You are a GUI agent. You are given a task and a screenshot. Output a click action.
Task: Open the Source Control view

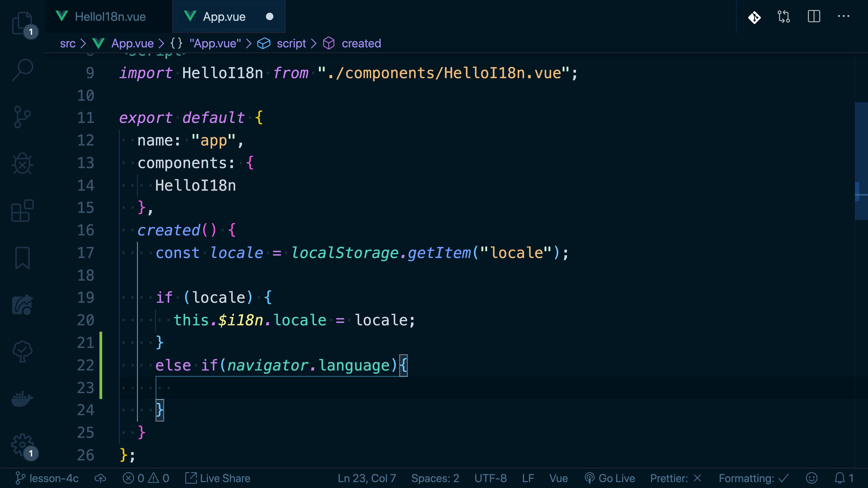23,117
